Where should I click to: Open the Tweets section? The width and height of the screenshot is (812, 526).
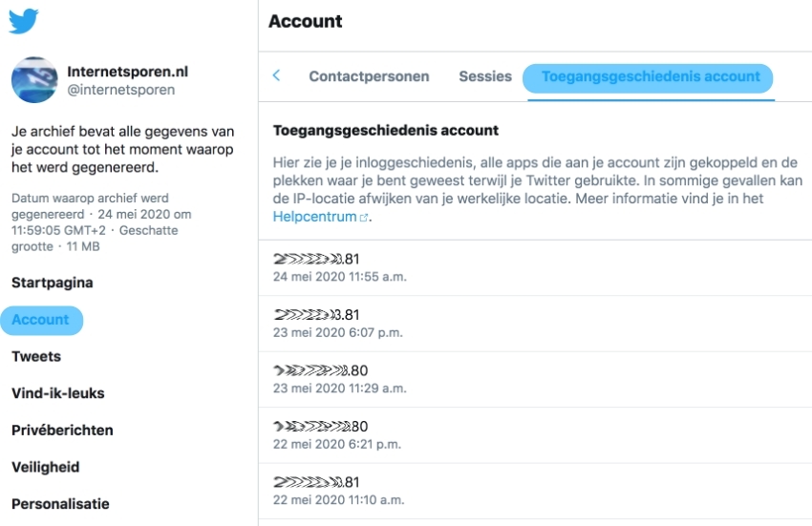tap(36, 356)
